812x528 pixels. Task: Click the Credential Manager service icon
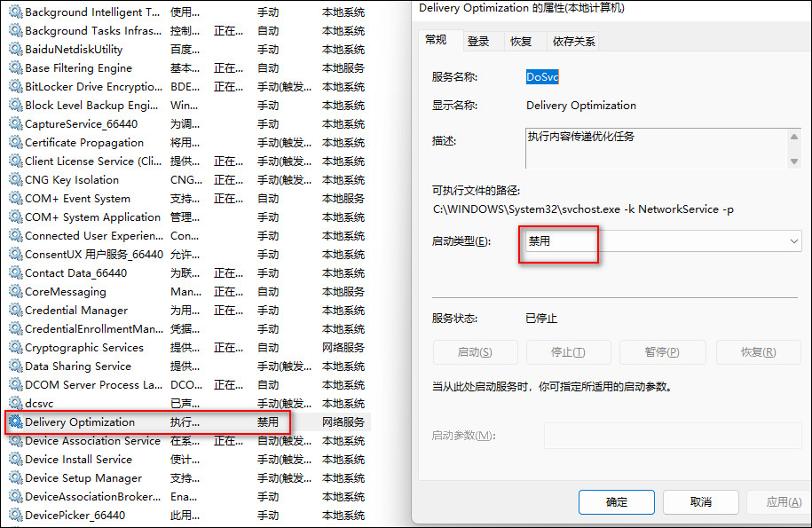[x=16, y=310]
